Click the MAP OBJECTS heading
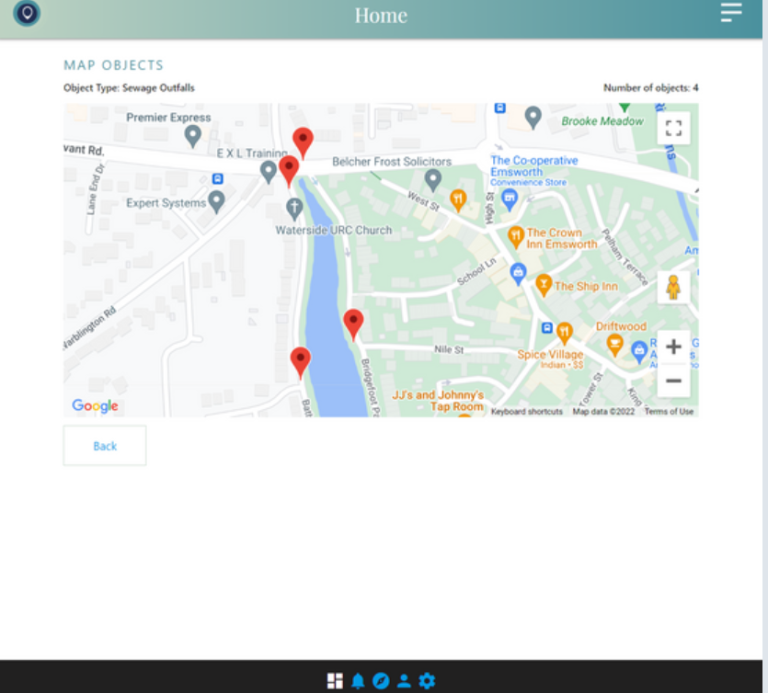Image resolution: width=768 pixels, height=693 pixels. 114,65
